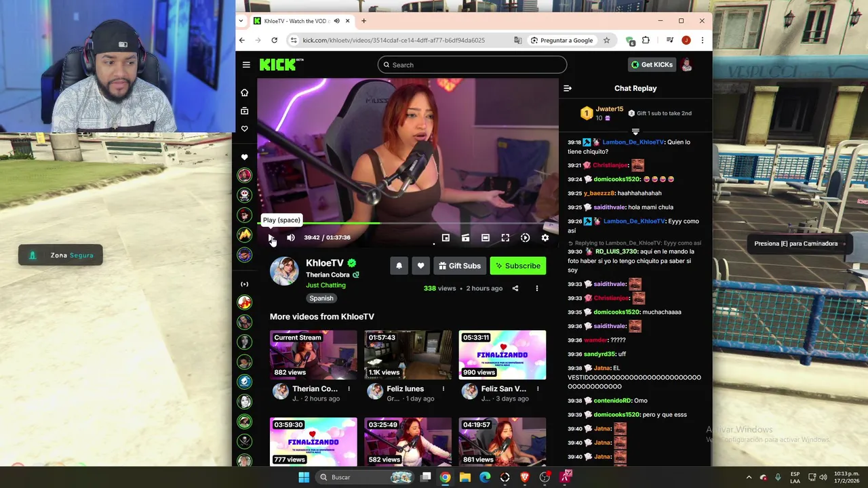
Task: Open the video's three-dot options menu
Action: (536, 289)
